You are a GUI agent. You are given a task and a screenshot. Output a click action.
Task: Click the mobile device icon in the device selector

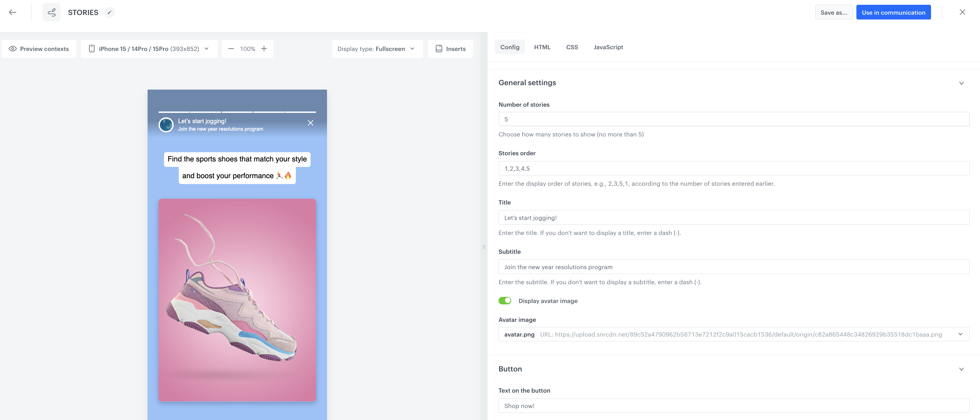click(x=91, y=48)
